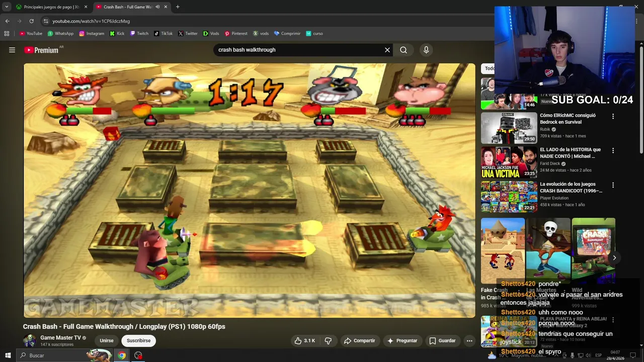Run the search with the magnifier icon

tap(404, 50)
